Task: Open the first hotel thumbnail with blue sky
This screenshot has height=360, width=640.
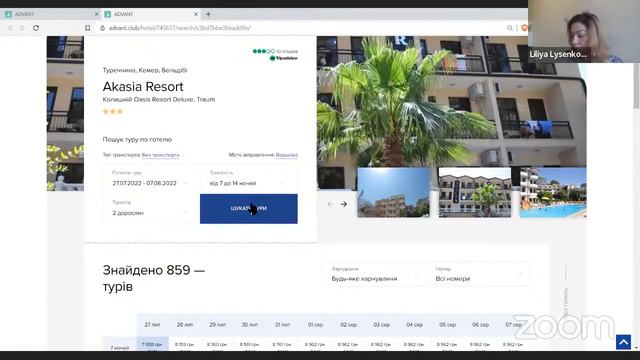Action: (x=393, y=192)
